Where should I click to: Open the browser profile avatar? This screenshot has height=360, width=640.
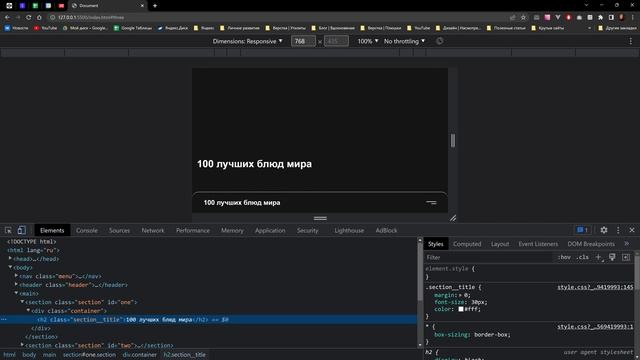[622, 18]
